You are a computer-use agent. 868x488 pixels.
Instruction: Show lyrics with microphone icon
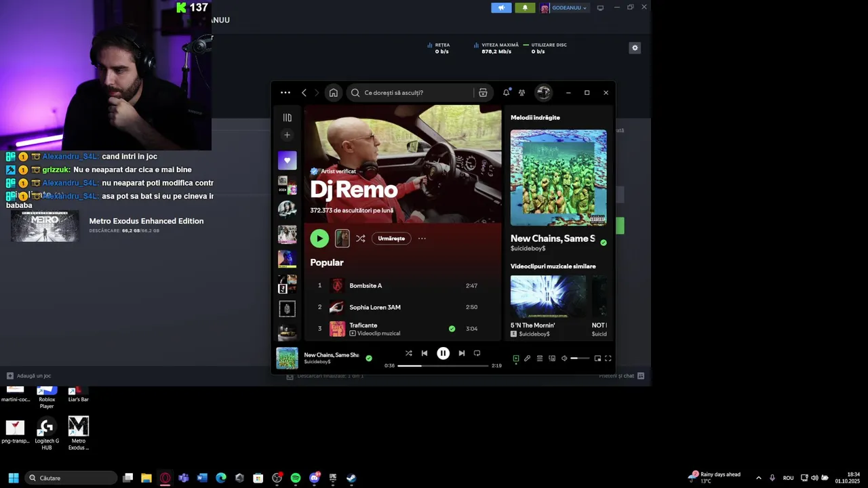pyautogui.click(x=528, y=359)
